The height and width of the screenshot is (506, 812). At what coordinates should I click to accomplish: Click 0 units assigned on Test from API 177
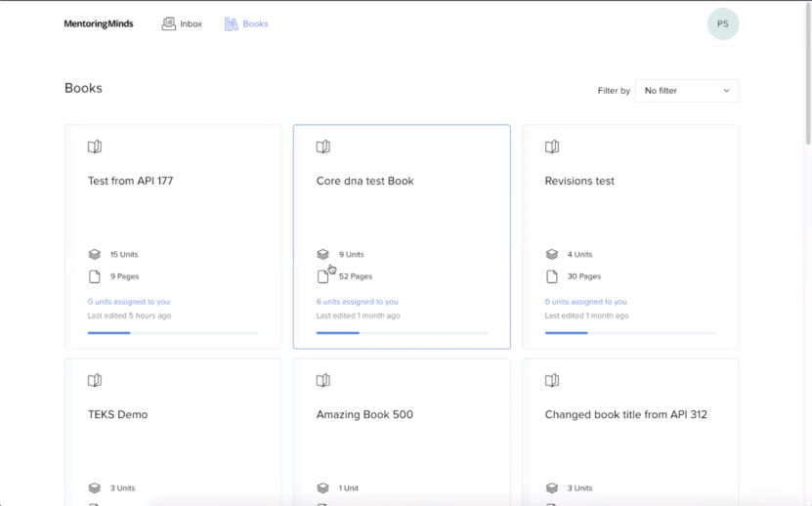(x=128, y=302)
